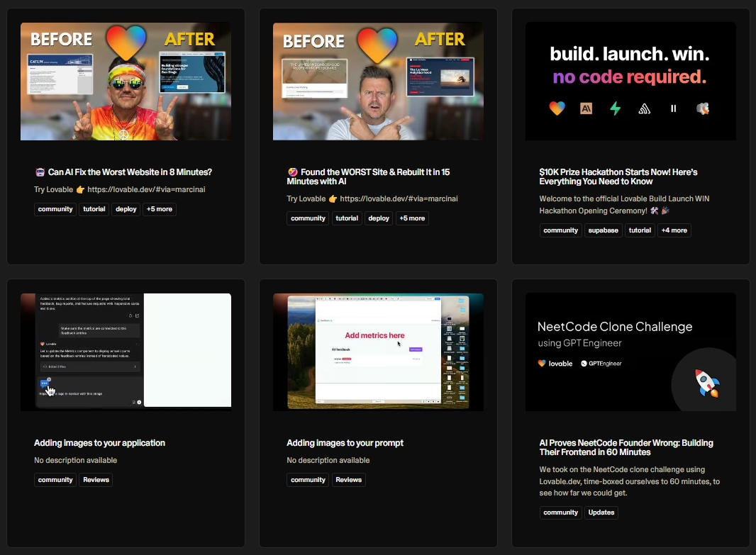The image size is (756, 555).
Task: Click community tag on NeetCode card
Action: 560,512
